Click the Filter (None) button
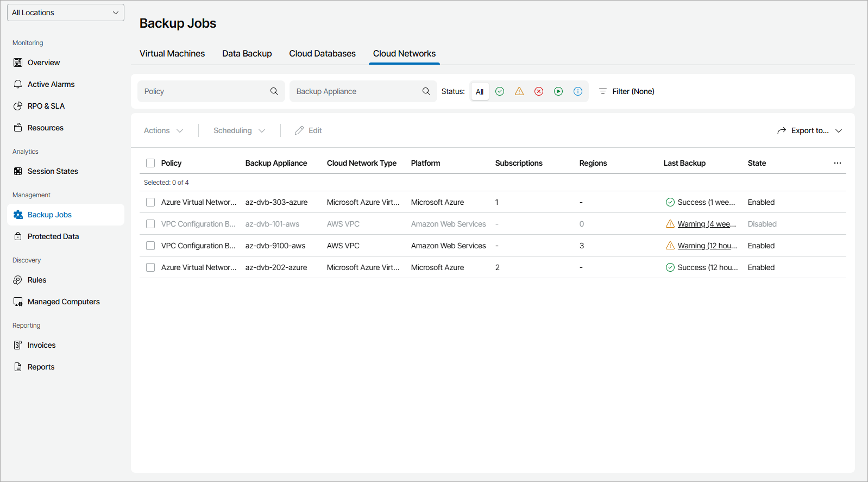Image resolution: width=868 pixels, height=482 pixels. click(x=626, y=91)
